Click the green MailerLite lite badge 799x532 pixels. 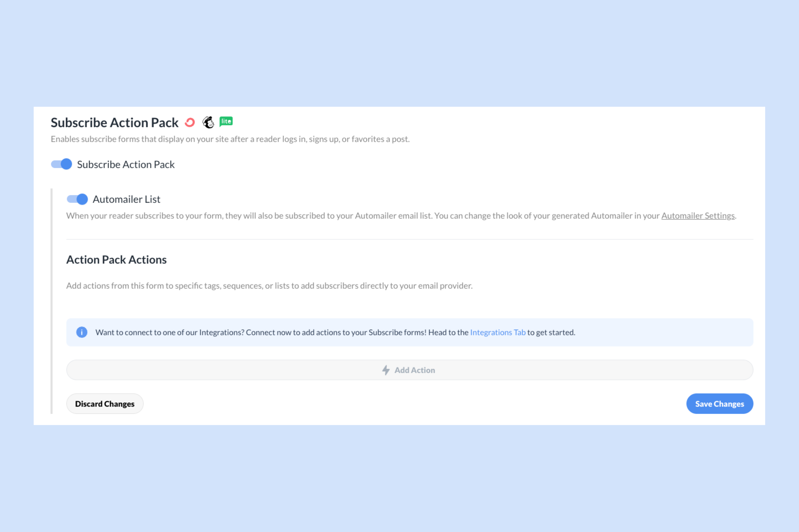tap(226, 121)
